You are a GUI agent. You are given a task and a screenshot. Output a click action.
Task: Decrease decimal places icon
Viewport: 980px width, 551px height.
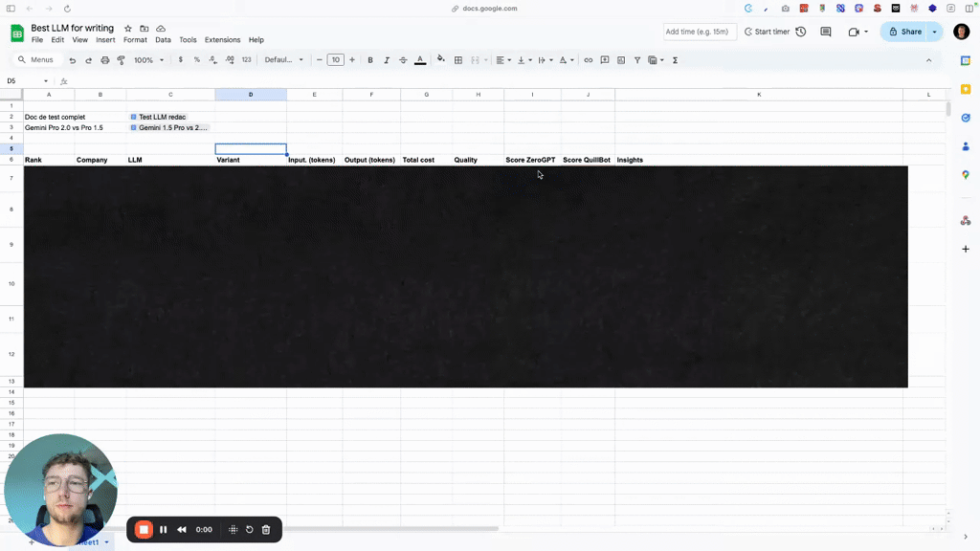(x=213, y=60)
